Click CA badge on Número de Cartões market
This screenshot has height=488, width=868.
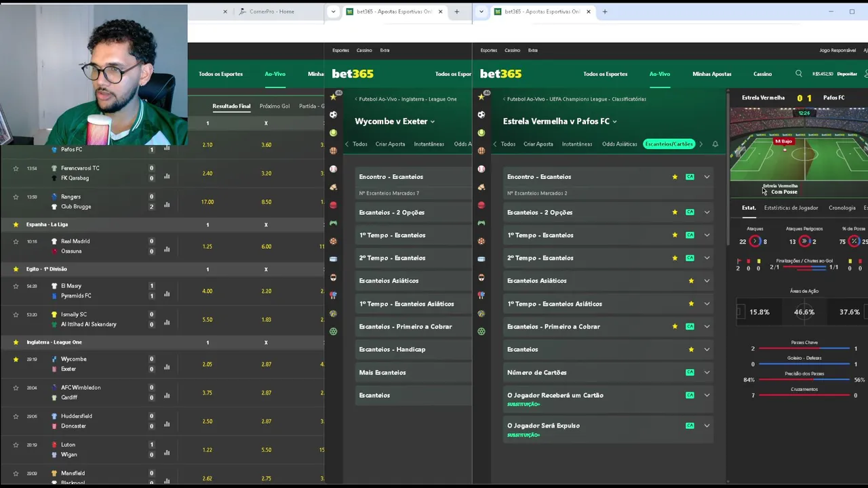pyautogui.click(x=690, y=372)
